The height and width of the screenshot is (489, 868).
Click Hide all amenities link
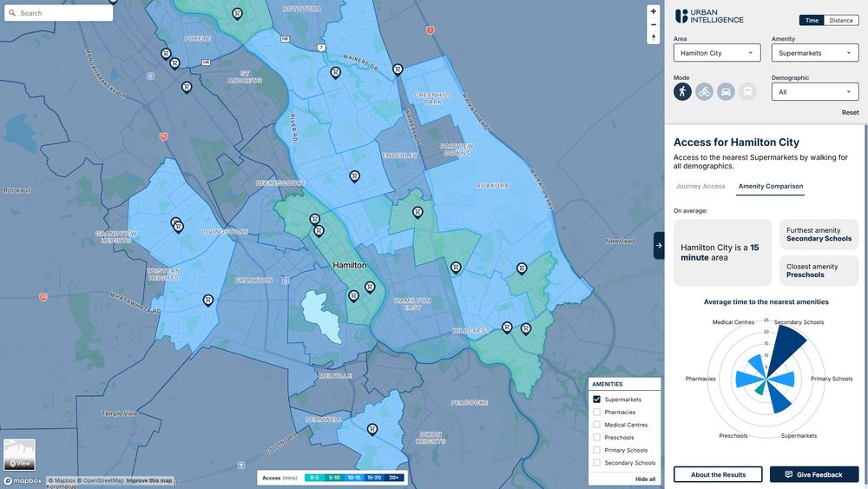[645, 479]
